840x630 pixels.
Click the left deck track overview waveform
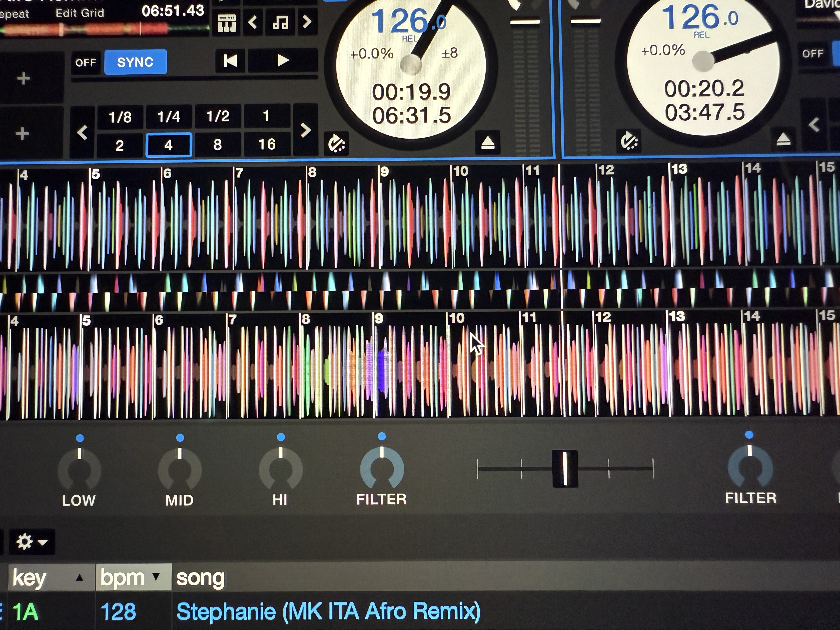[104, 29]
